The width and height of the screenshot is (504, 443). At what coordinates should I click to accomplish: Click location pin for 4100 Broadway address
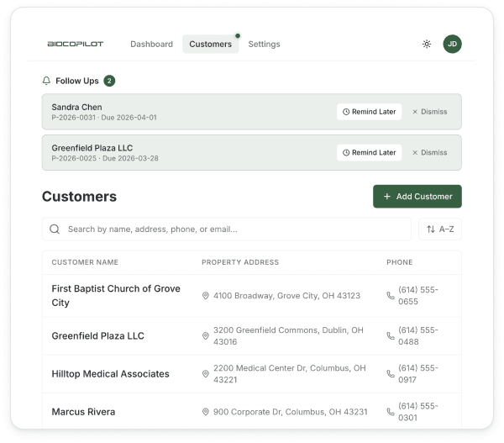click(x=206, y=296)
